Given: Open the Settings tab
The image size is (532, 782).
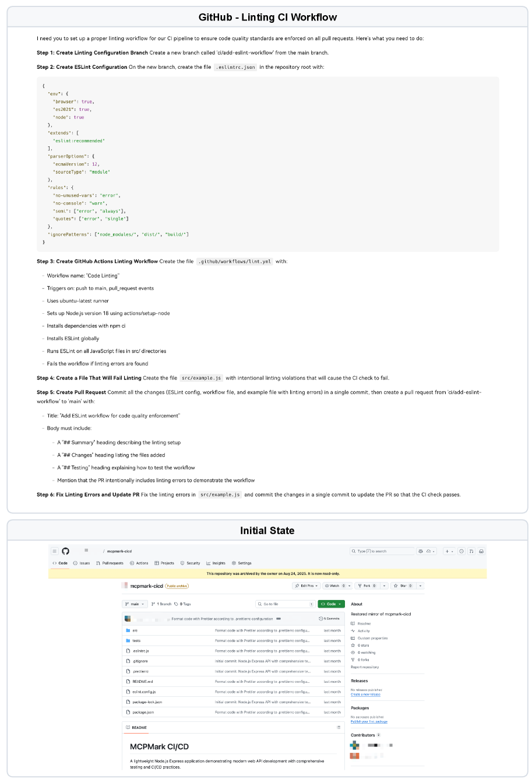Looking at the screenshot, I should (x=242, y=563).
